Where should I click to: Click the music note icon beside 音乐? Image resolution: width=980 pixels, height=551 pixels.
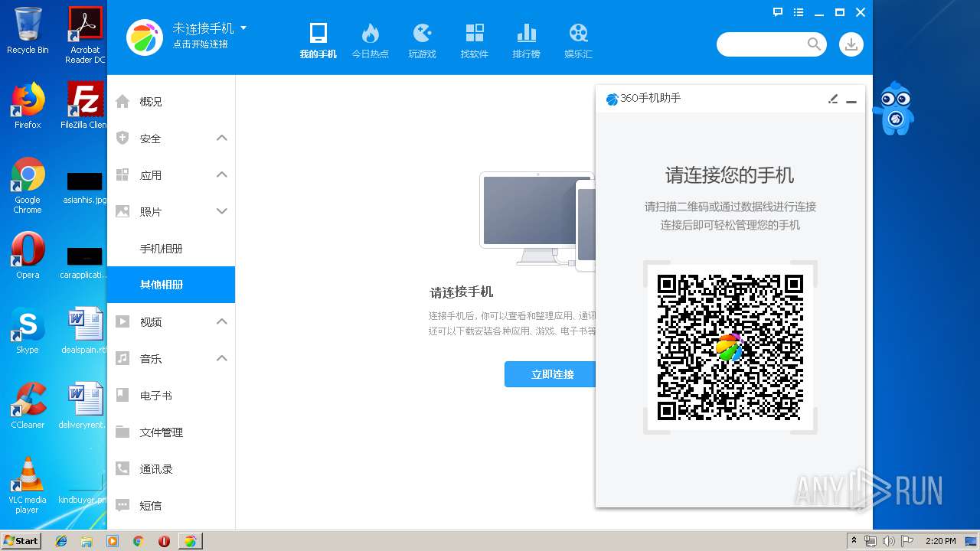[122, 358]
